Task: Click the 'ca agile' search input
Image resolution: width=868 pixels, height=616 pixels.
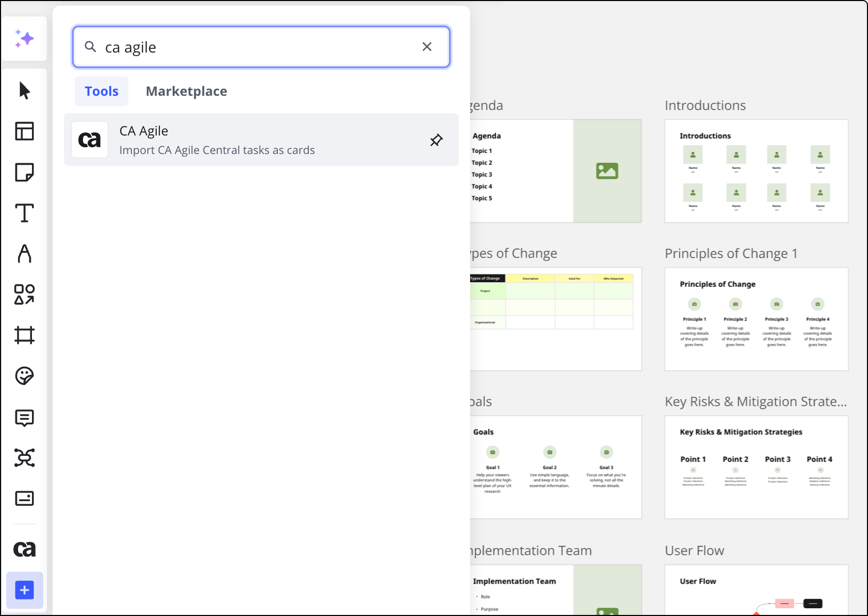Action: [x=258, y=47]
